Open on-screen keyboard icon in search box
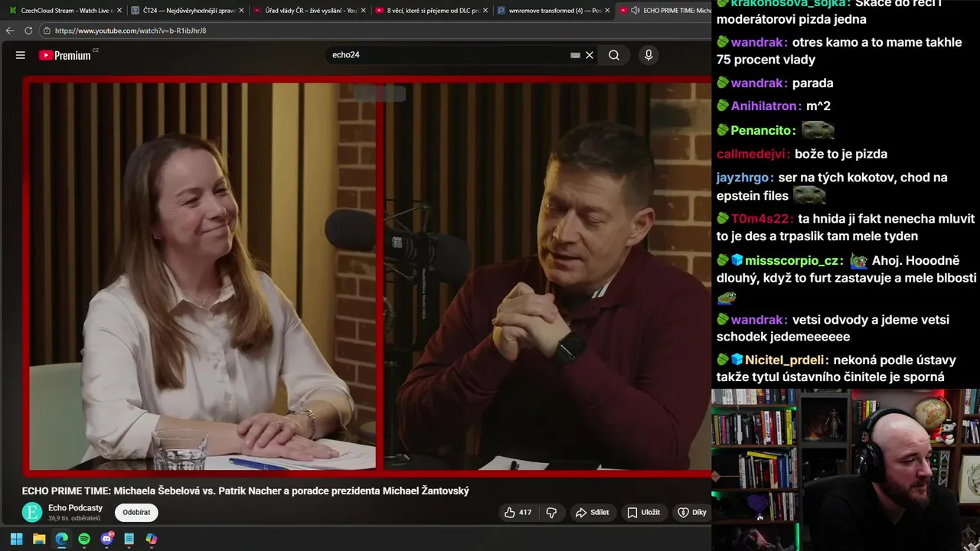The width and height of the screenshot is (980, 551). point(575,55)
